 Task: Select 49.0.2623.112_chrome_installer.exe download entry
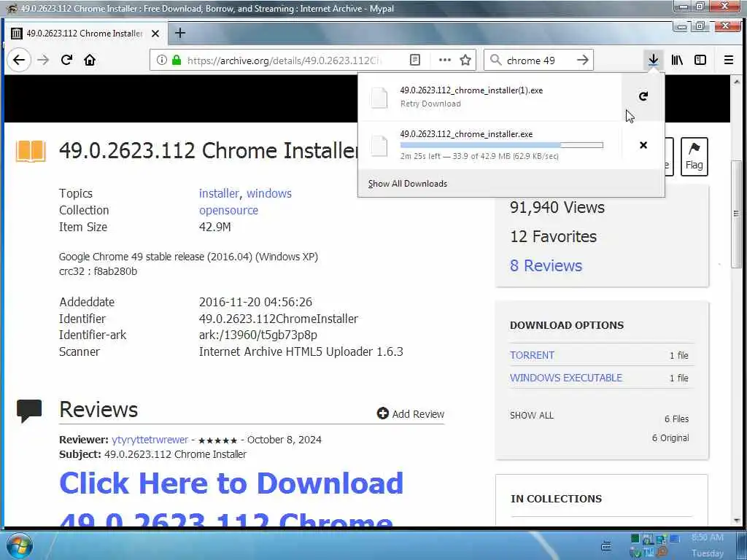[490, 145]
